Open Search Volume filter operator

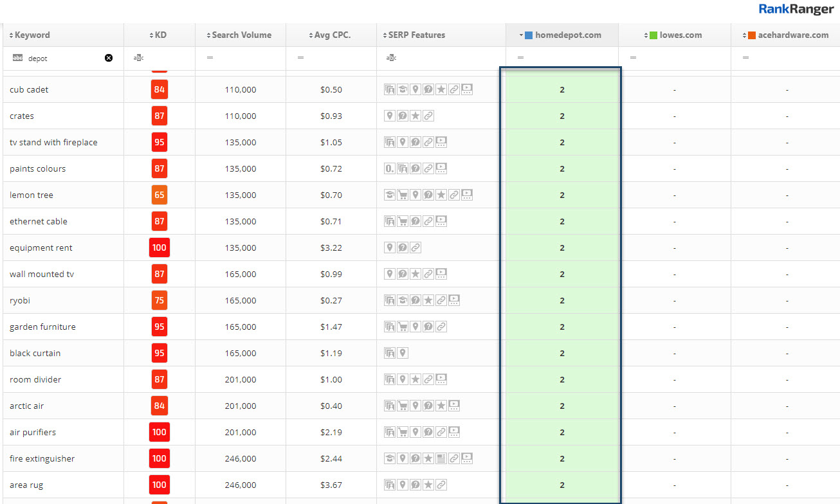210,58
